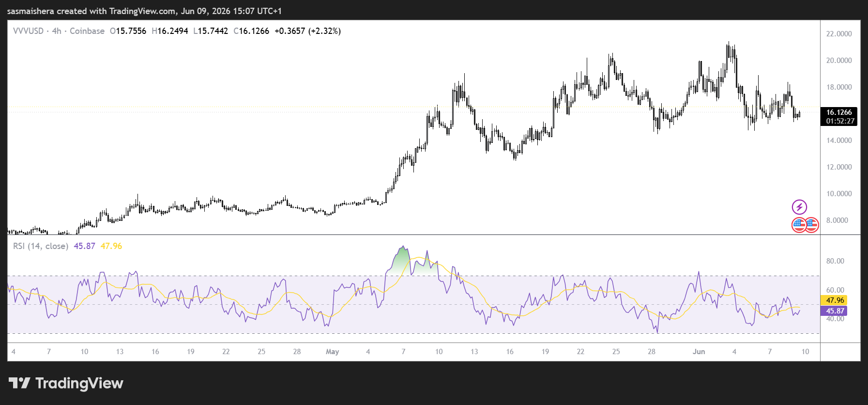Viewport: 868px width, 405px height.
Task: Select the 4h interval label
Action: coord(57,31)
